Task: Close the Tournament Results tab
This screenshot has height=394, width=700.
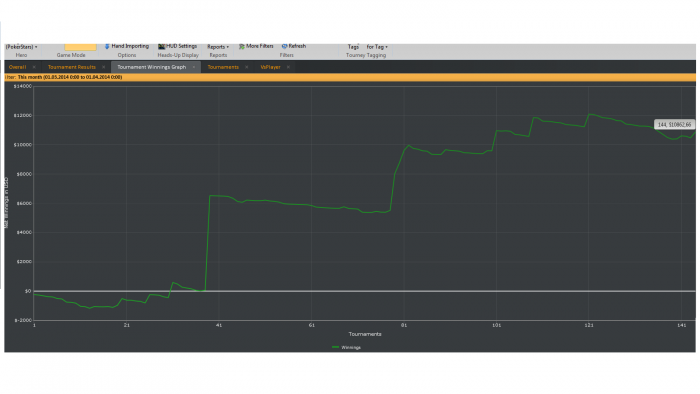Action: [x=104, y=67]
